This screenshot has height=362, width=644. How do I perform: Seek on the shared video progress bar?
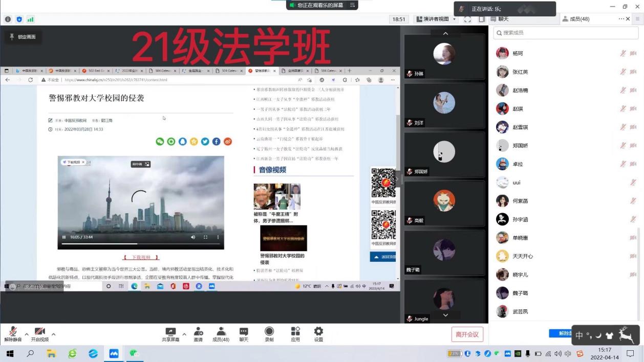(141, 244)
